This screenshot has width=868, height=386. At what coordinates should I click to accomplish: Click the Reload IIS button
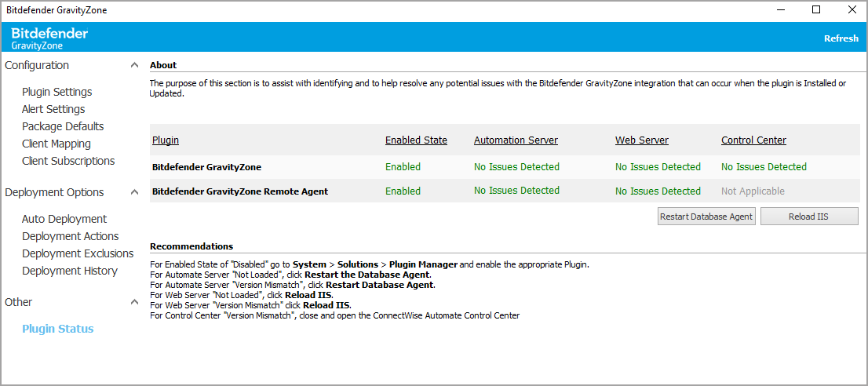pos(808,217)
